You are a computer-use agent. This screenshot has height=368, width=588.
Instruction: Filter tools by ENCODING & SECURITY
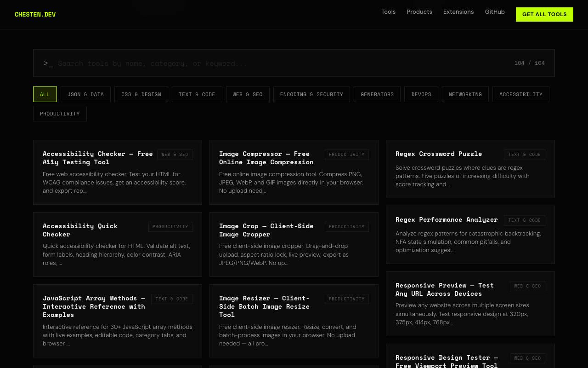pos(311,94)
